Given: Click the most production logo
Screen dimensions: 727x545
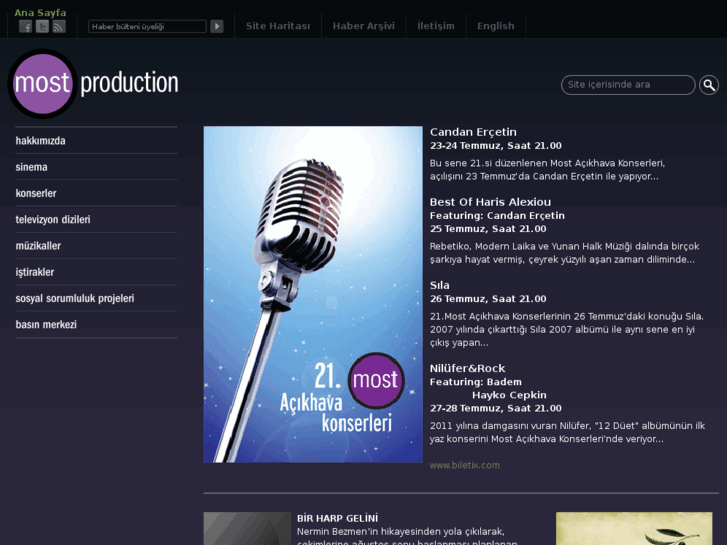Looking at the screenshot, I should 94,83.
